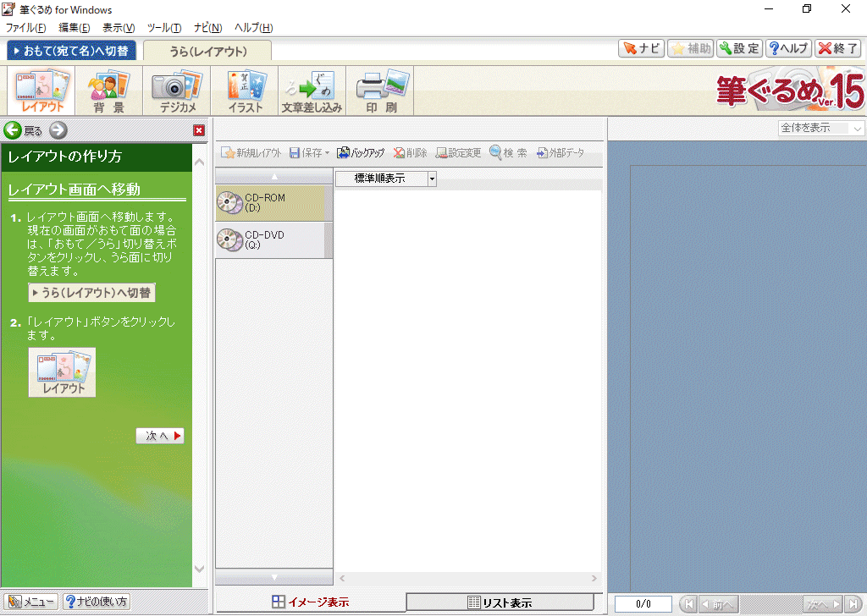Select CD-DVD (Q:) drive
Screen dimensions: 867x616
tap(273, 239)
